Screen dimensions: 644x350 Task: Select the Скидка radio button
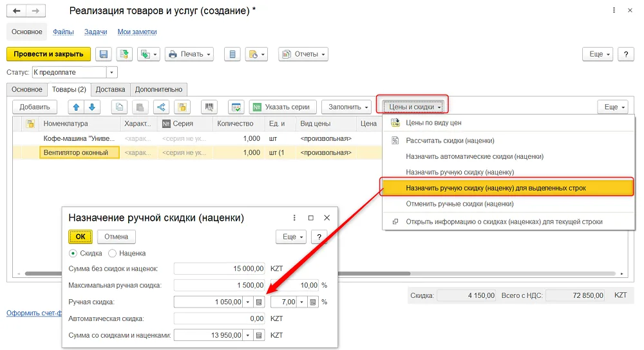coord(73,253)
